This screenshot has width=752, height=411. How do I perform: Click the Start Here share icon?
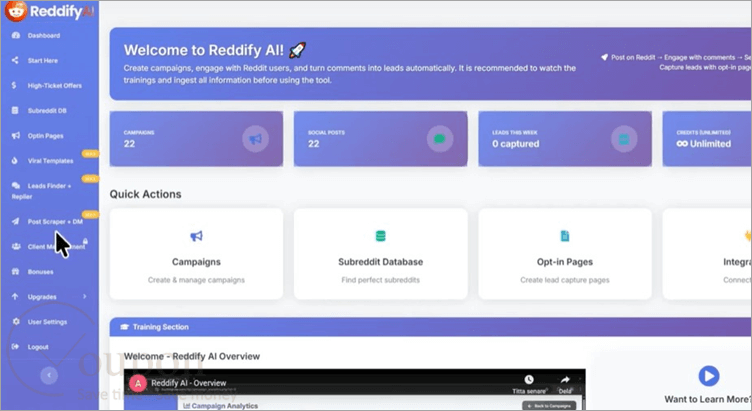[x=15, y=60]
